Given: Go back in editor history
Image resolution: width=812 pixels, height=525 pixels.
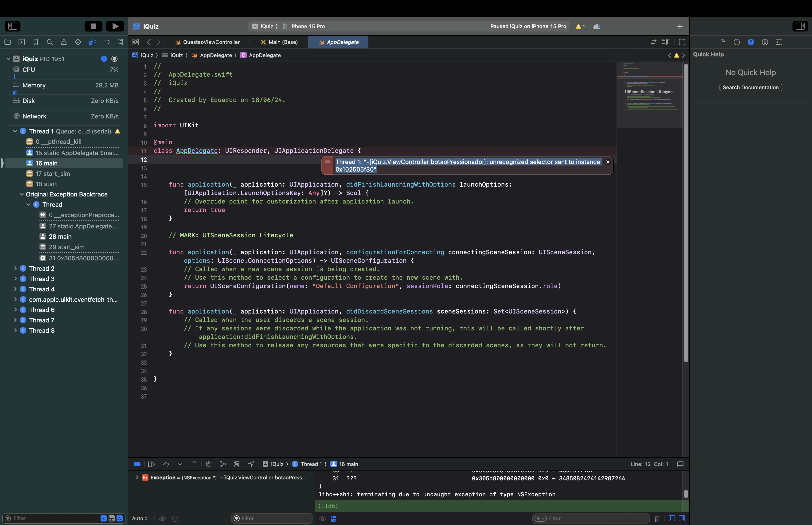Looking at the screenshot, I should point(149,42).
